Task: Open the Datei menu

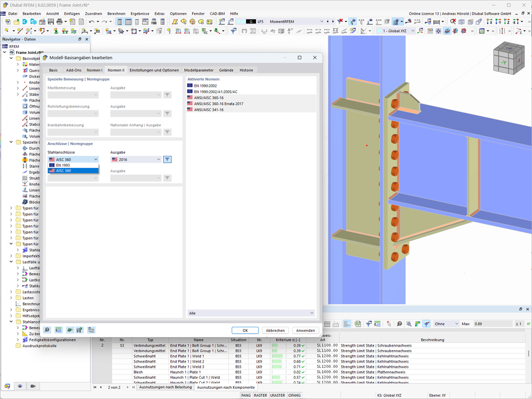Action: point(12,14)
